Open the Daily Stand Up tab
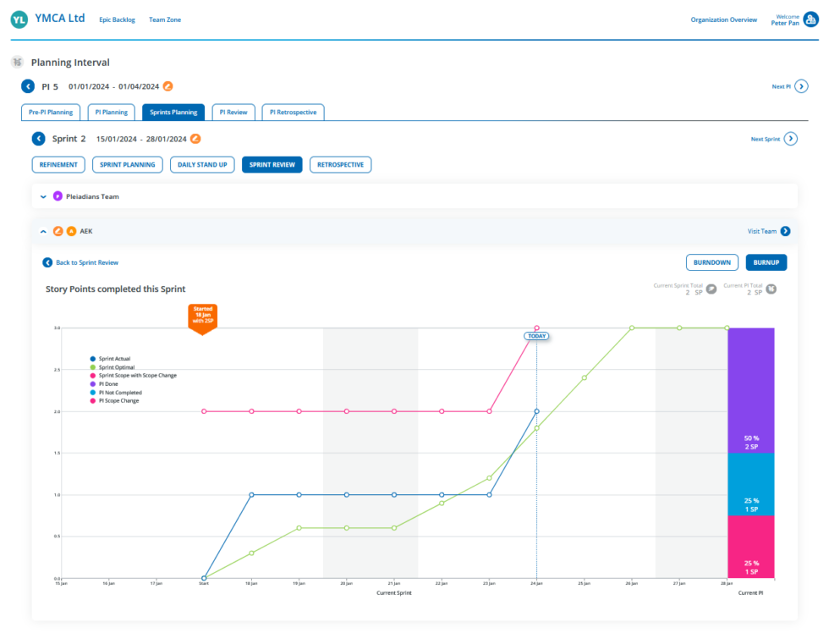This screenshot has width=829, height=644. [x=202, y=164]
